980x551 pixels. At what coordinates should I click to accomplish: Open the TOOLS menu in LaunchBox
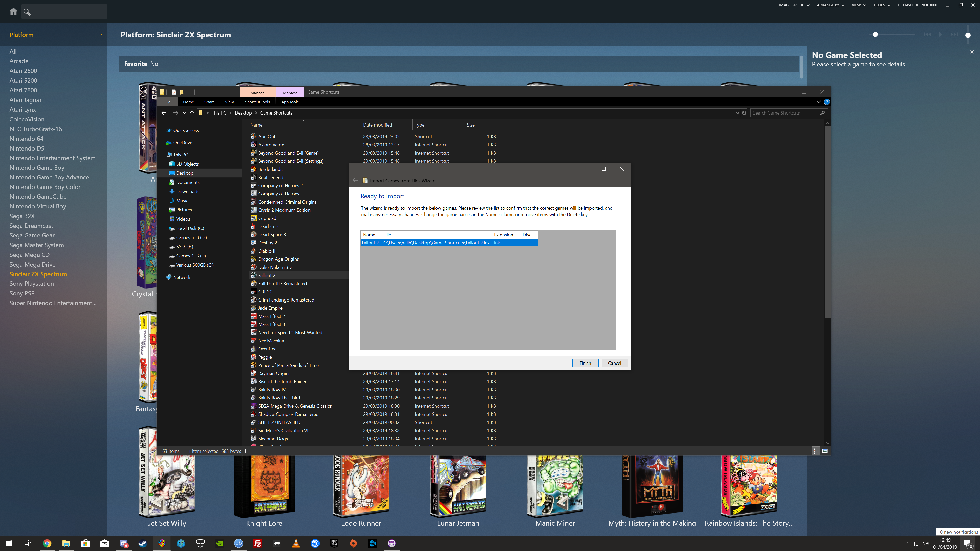click(881, 5)
